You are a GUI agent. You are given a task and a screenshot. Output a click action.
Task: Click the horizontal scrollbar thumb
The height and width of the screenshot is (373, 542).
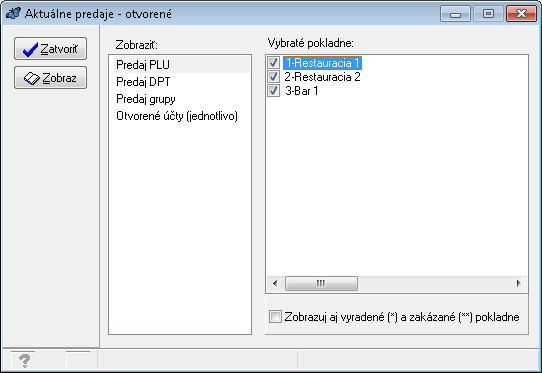pyautogui.click(x=321, y=283)
